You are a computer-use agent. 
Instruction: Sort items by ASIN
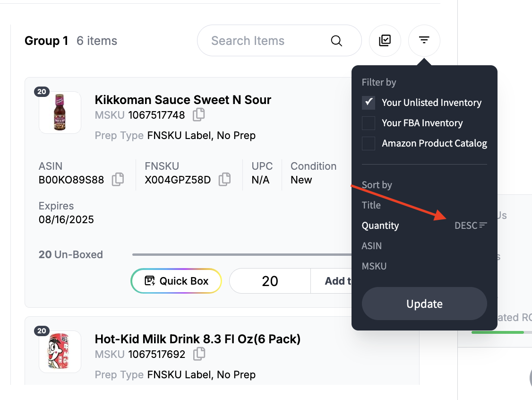[x=371, y=246]
